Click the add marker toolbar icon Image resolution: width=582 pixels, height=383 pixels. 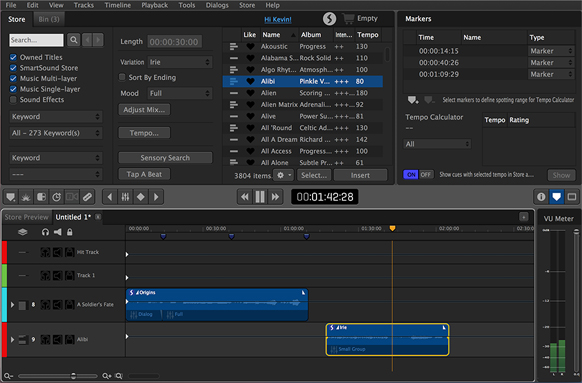tap(11, 197)
